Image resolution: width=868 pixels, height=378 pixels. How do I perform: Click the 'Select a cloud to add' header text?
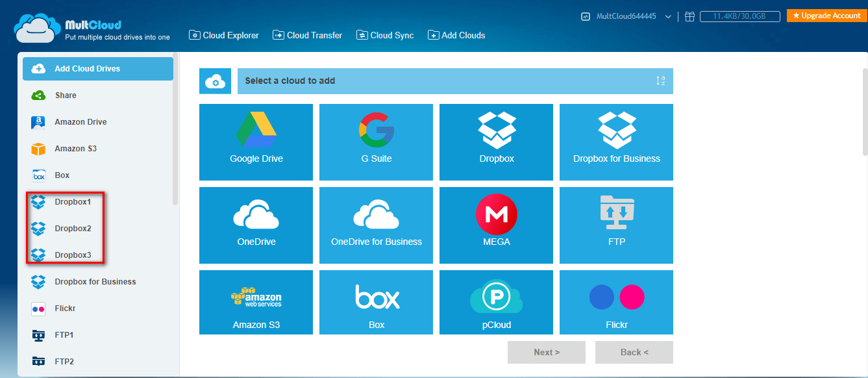point(290,81)
